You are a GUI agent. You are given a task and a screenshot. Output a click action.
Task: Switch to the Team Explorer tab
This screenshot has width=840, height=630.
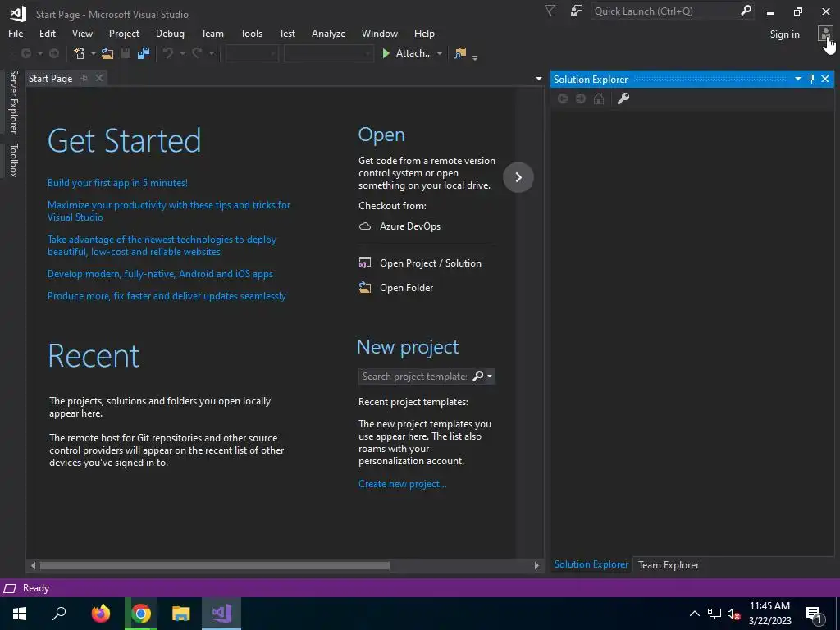(x=668, y=564)
